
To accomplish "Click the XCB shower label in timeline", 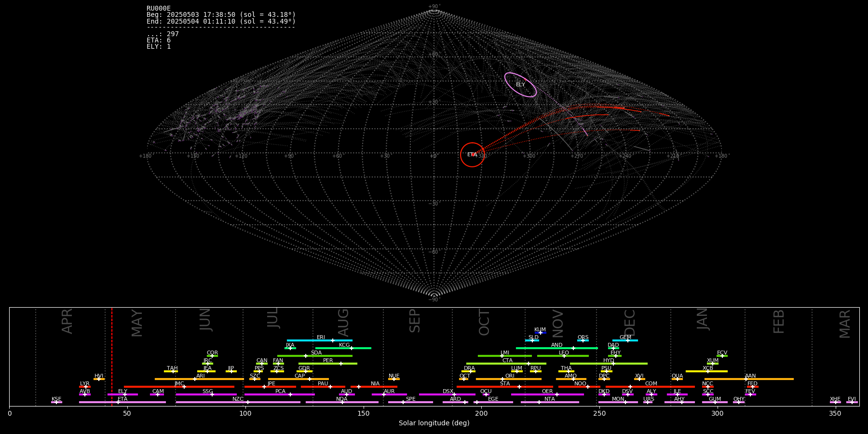I will [707, 368].
